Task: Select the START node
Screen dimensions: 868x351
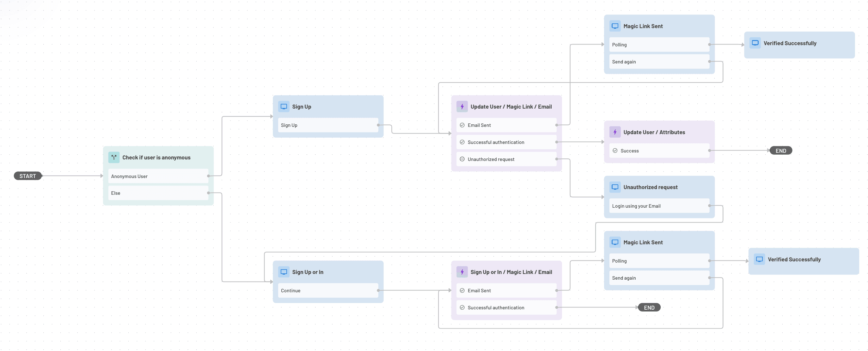Action: (28, 176)
